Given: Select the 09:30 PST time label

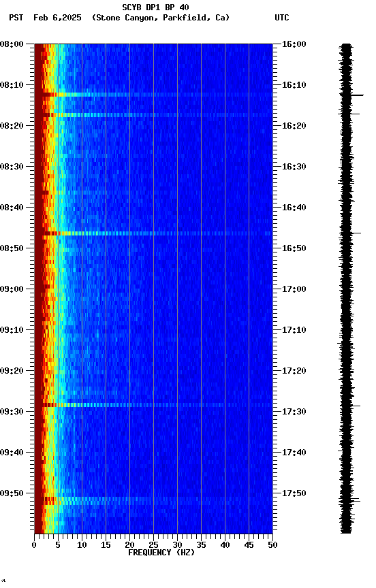Looking at the screenshot, I should pyautogui.click(x=12, y=412).
